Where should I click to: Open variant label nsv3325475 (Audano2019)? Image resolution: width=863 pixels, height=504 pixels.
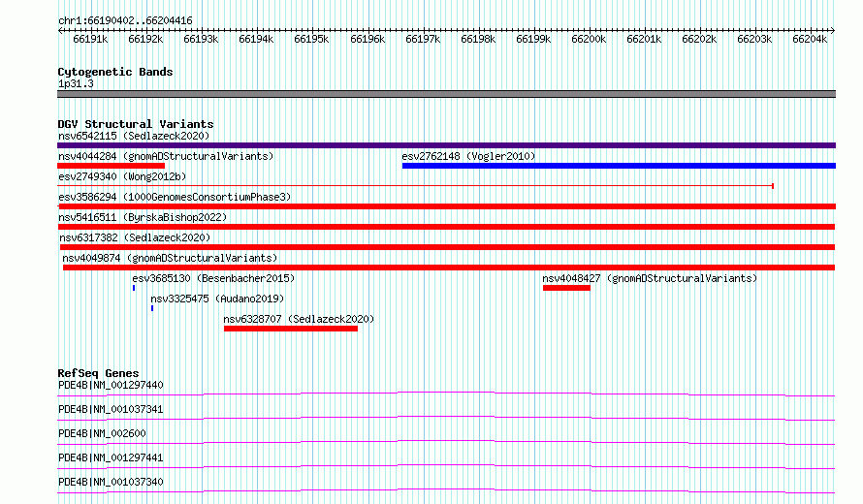pos(217,299)
